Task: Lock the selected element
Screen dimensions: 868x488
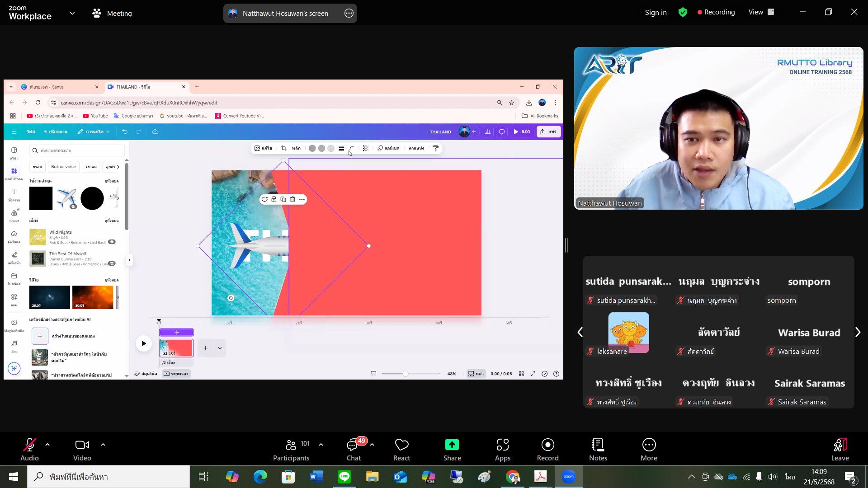Action: [274, 199]
